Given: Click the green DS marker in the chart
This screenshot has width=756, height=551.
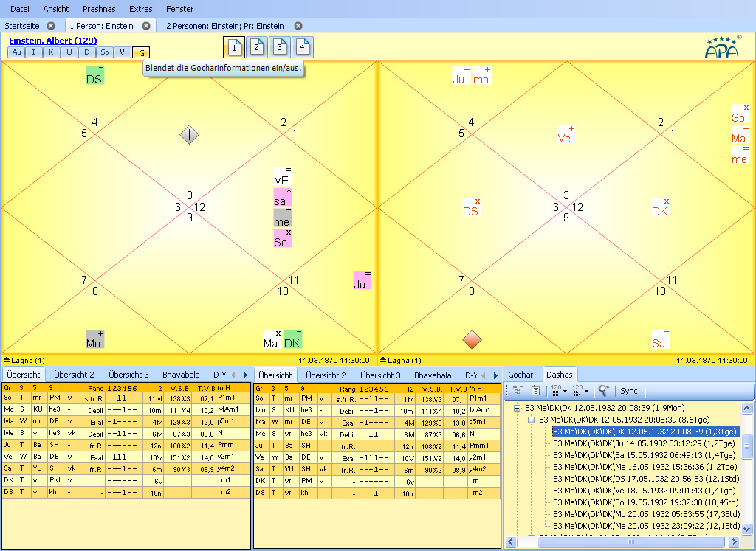Looking at the screenshot, I should 95,75.
